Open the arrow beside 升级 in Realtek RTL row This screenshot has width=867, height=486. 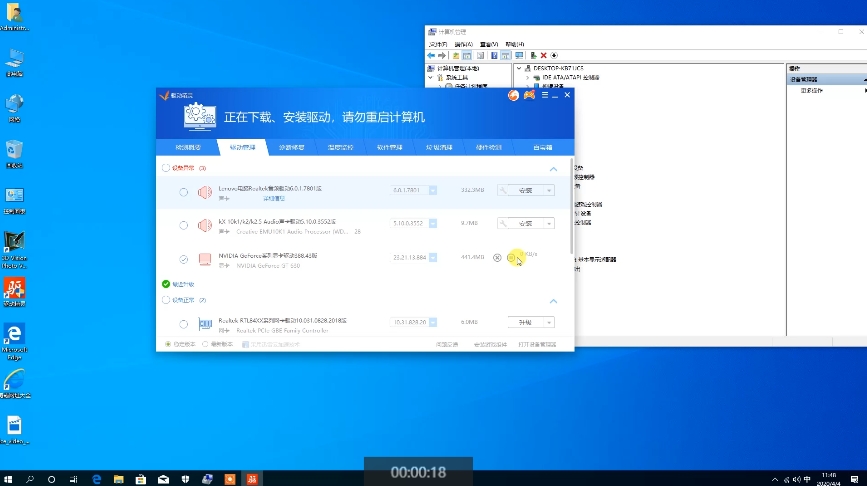[549, 322]
